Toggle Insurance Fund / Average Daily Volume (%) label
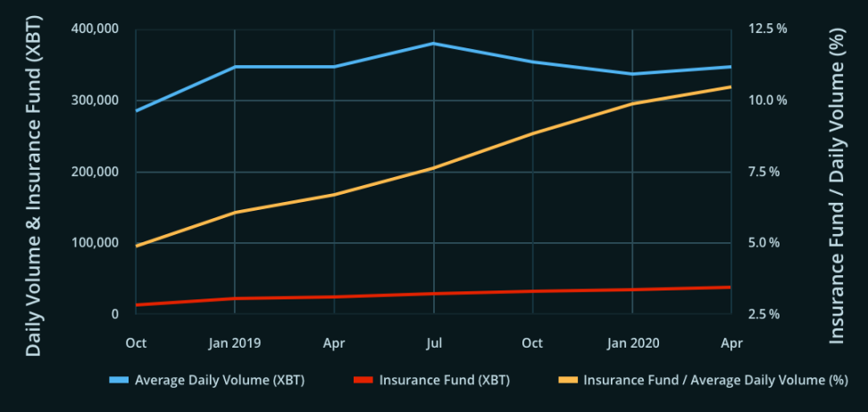This screenshot has width=868, height=412. (x=714, y=381)
